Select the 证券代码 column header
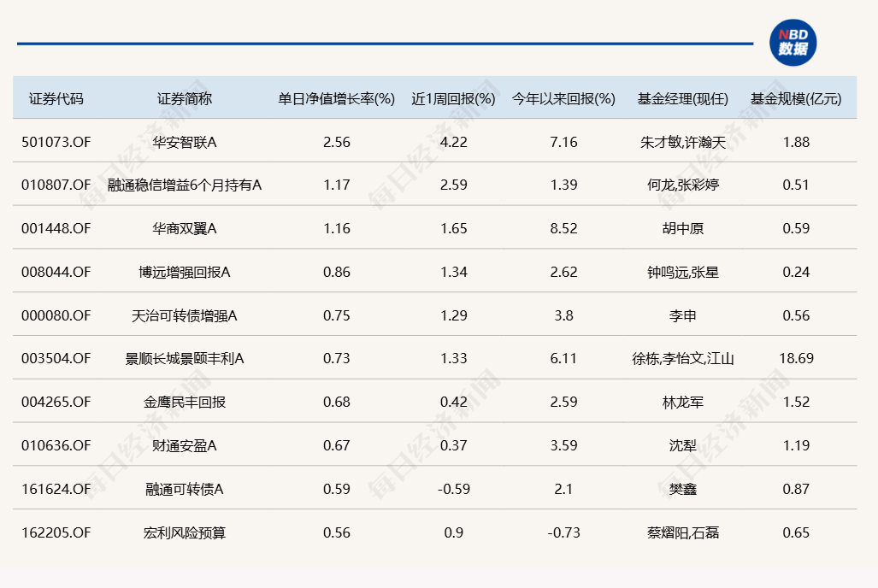 tap(56, 99)
